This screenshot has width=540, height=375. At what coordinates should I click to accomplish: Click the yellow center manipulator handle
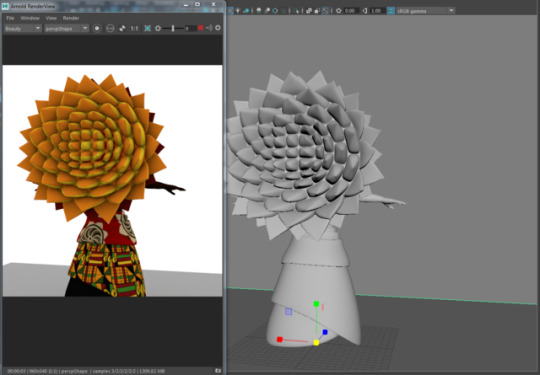pyautogui.click(x=316, y=342)
